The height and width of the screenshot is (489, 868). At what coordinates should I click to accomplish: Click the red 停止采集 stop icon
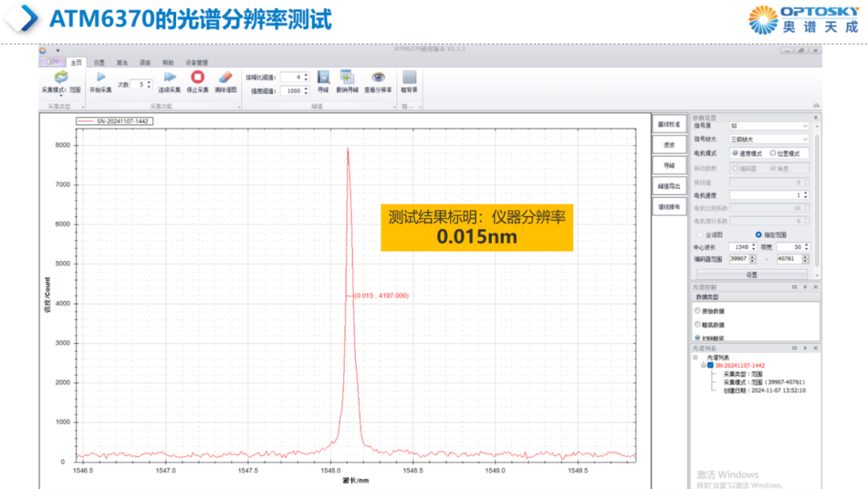click(x=198, y=77)
